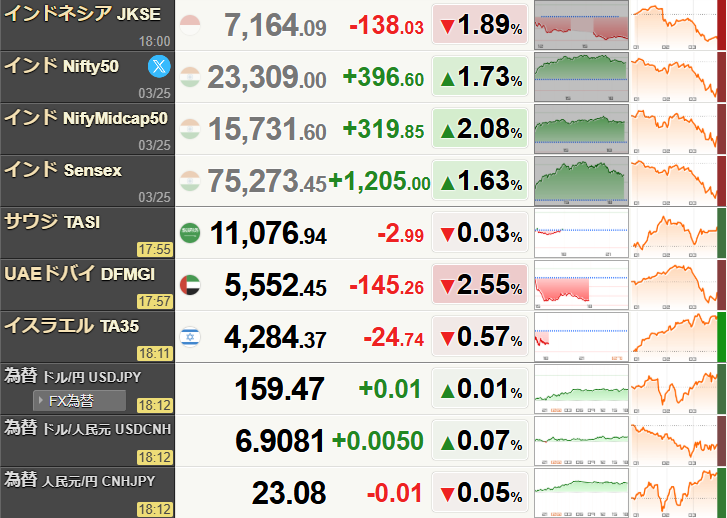Open インド NifyMidcap50 index name

coord(86,118)
